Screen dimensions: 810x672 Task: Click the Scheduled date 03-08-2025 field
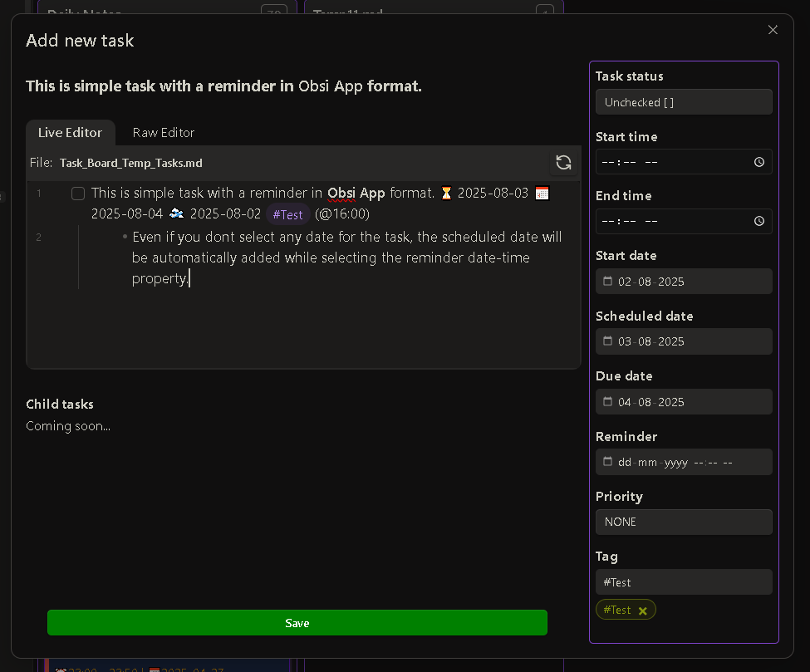(x=684, y=341)
